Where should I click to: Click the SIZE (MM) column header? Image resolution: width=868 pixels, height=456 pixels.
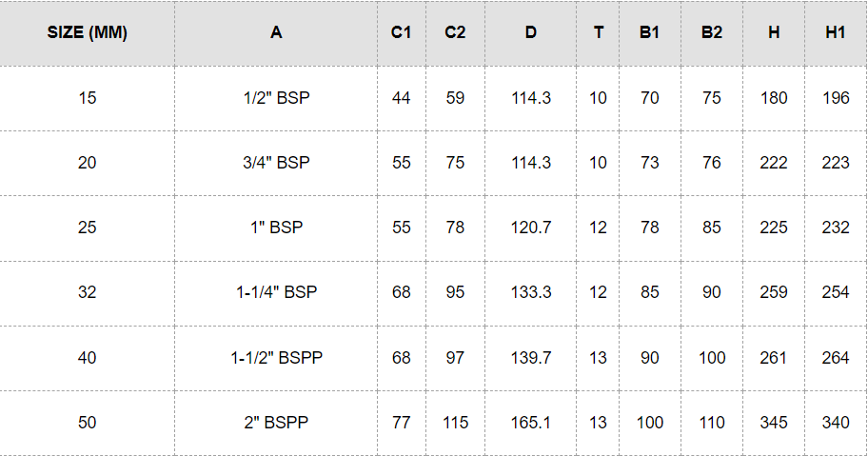(x=88, y=32)
